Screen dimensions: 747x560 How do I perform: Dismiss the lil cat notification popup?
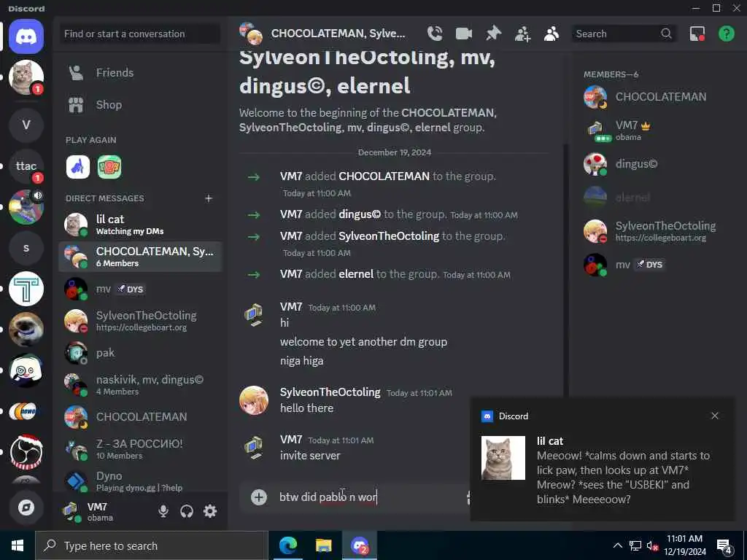pos(715,416)
